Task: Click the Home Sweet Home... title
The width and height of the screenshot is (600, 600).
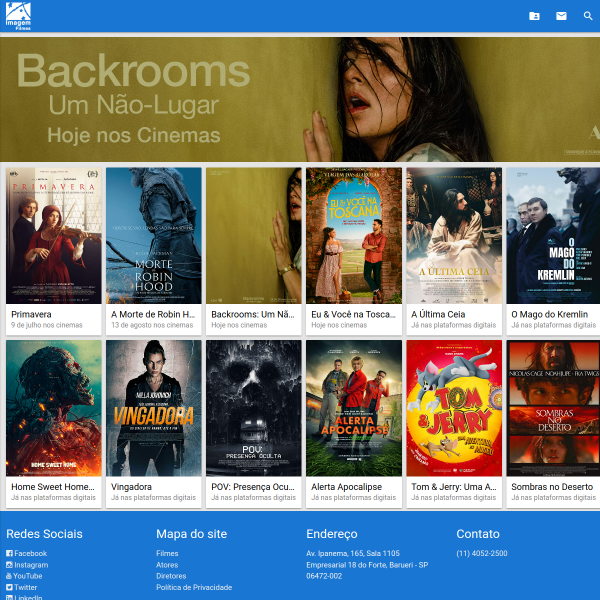Action: click(53, 487)
